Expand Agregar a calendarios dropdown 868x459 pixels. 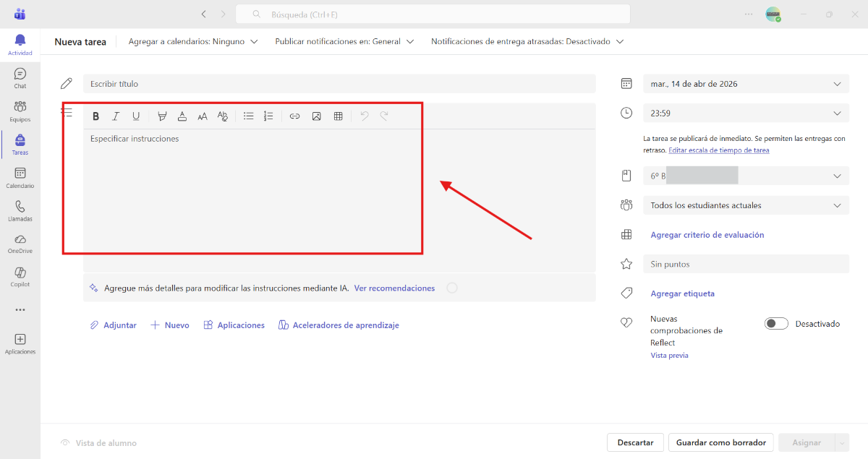193,42
